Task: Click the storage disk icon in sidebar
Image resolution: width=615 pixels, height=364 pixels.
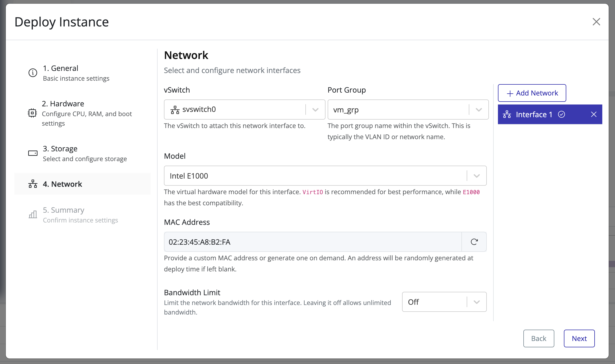Action: pyautogui.click(x=32, y=153)
